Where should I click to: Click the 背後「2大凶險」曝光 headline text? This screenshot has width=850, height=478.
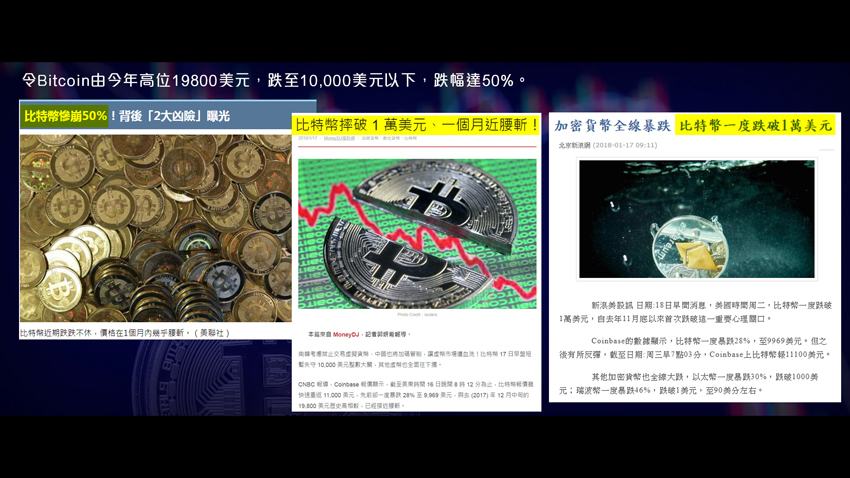pos(175,116)
